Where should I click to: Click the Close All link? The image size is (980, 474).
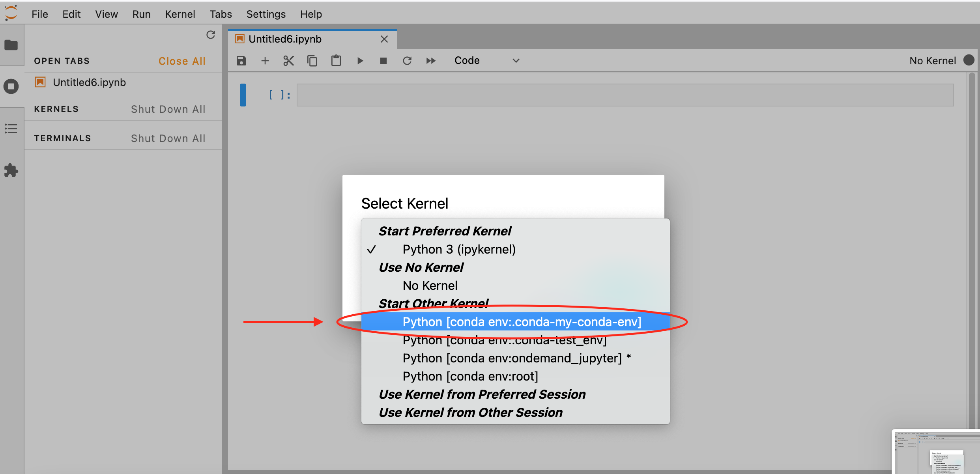click(x=182, y=61)
